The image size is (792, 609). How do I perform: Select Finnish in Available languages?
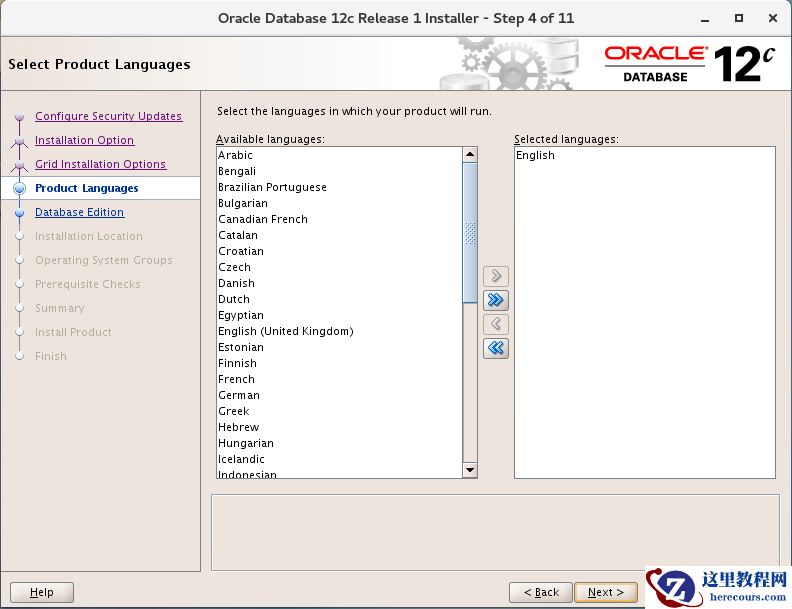[339, 363]
